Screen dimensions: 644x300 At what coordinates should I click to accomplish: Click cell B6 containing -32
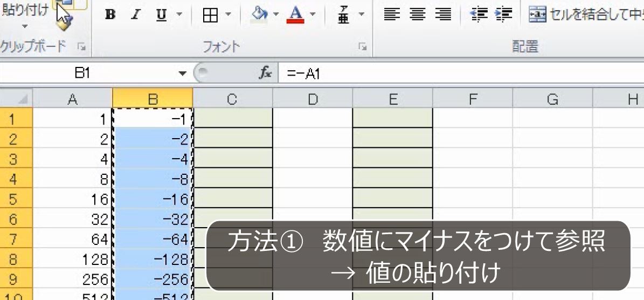point(153,219)
